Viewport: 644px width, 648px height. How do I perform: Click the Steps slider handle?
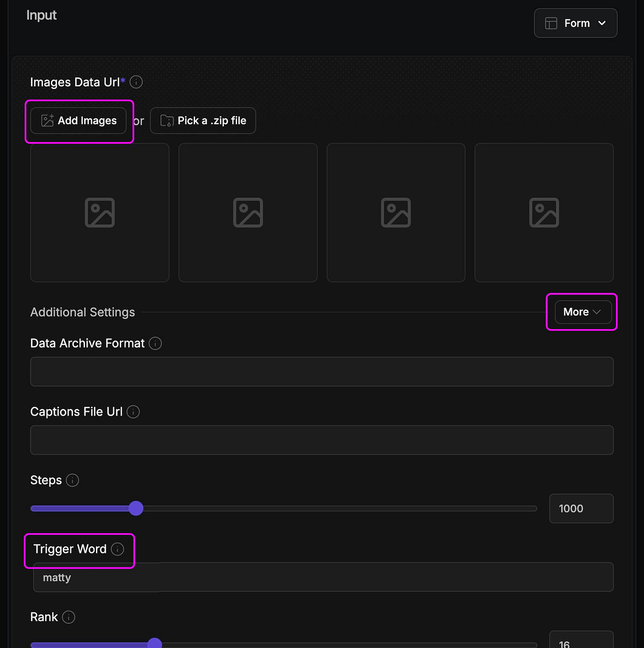(x=136, y=509)
